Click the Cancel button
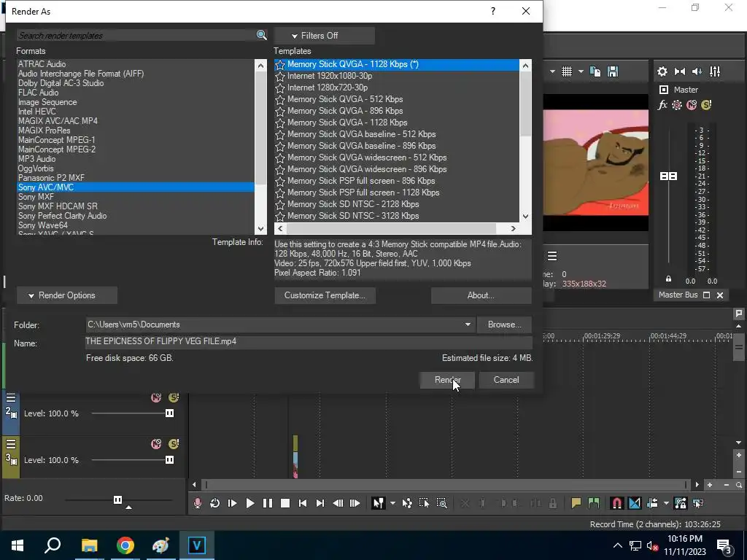The image size is (747, 560). tap(506, 380)
